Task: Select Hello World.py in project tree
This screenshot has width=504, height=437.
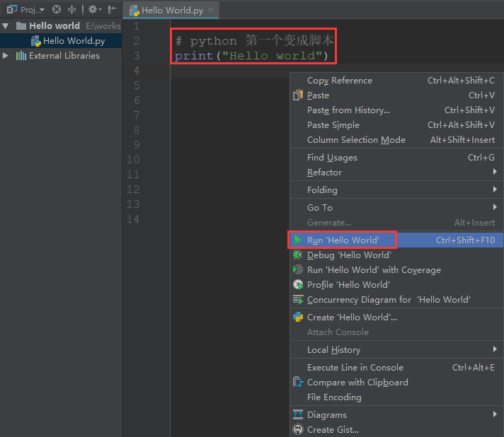Action: click(61, 41)
